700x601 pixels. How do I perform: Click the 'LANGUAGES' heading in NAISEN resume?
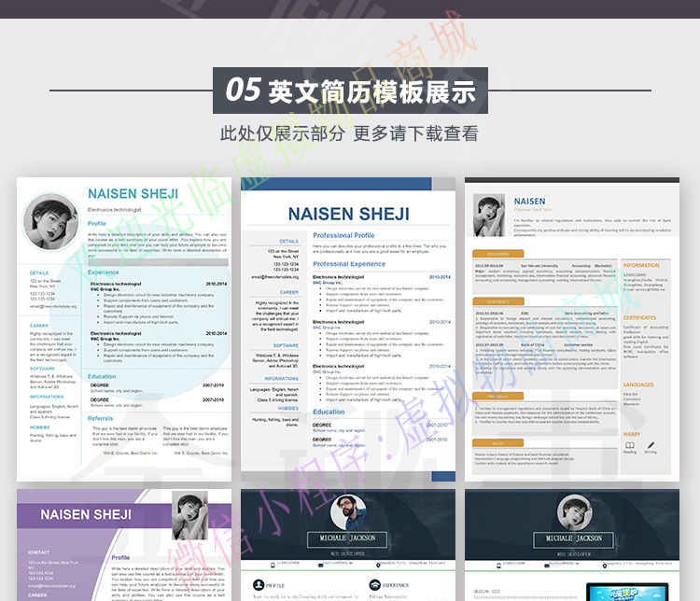(638, 384)
